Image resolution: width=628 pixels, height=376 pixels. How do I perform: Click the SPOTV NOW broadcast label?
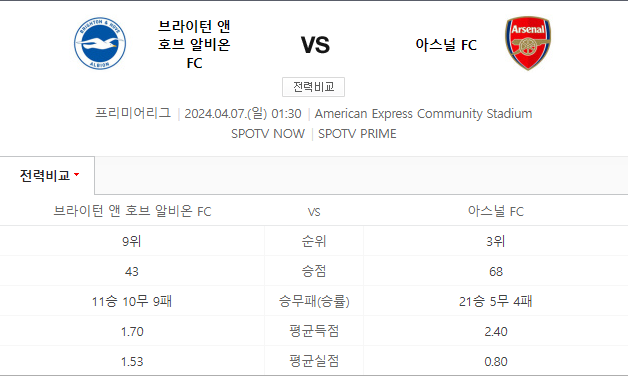pos(268,134)
